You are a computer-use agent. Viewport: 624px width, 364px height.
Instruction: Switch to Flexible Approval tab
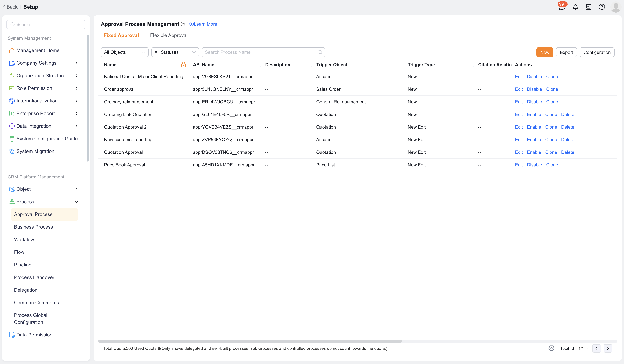click(169, 35)
